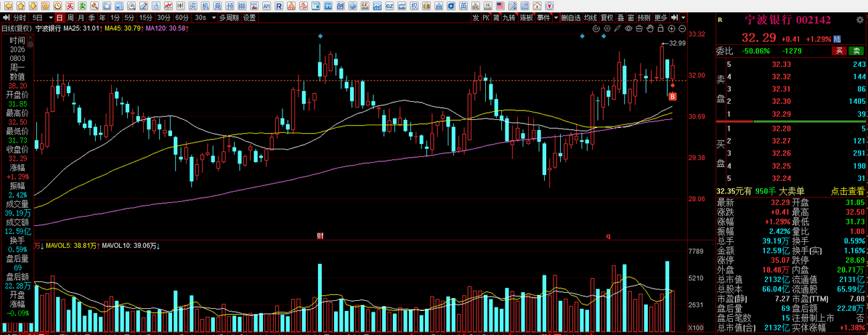Open dropdown at right end of chart toolbar
The height and width of the screenshot is (335, 868).
click(683, 17)
